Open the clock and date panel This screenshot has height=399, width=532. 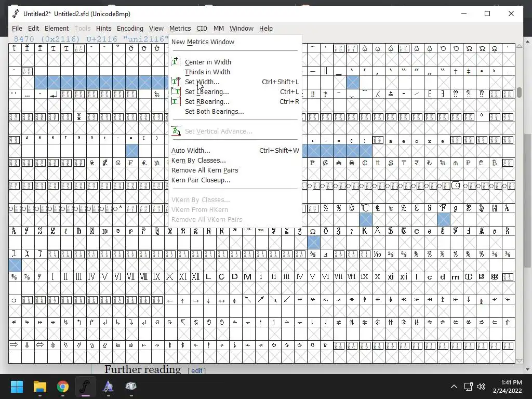(507, 387)
